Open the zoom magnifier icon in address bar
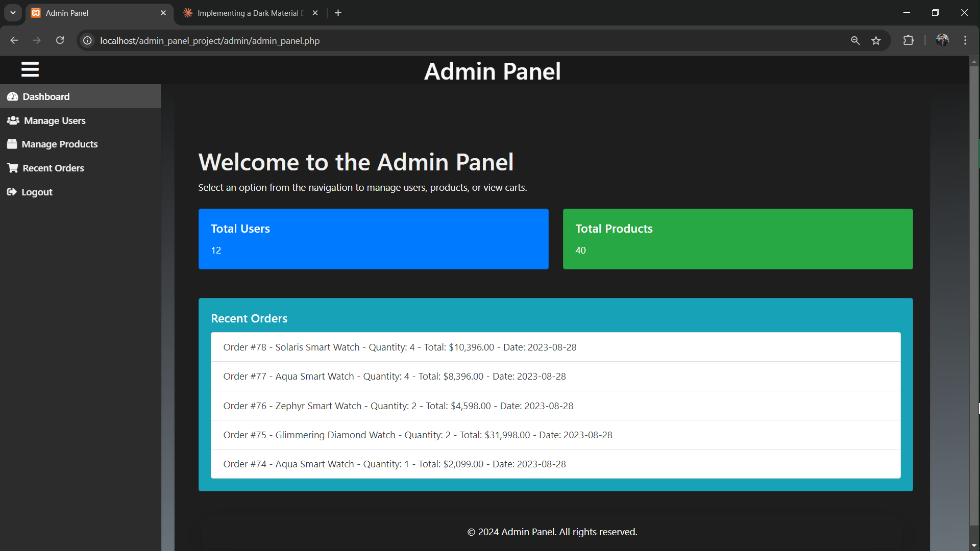 click(x=855, y=40)
